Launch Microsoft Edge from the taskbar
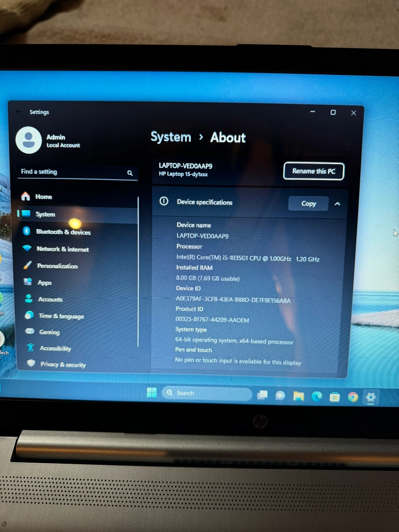Screen dimensions: 399x532 click(317, 396)
